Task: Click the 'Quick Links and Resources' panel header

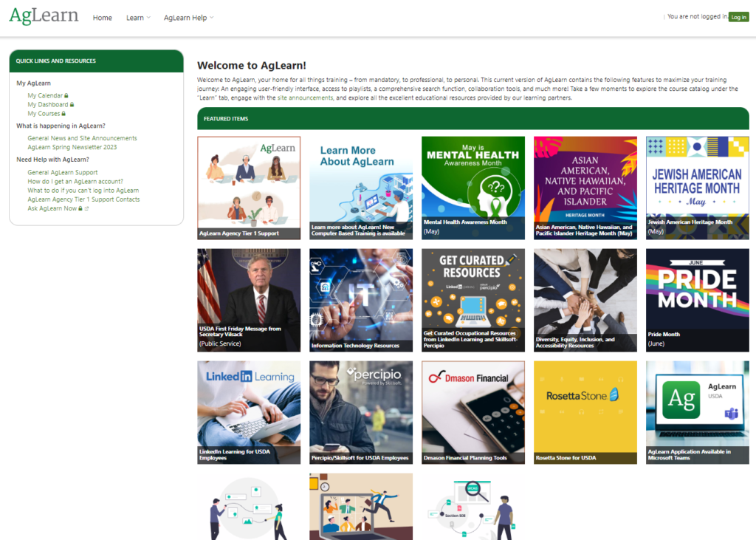Action: [97, 61]
